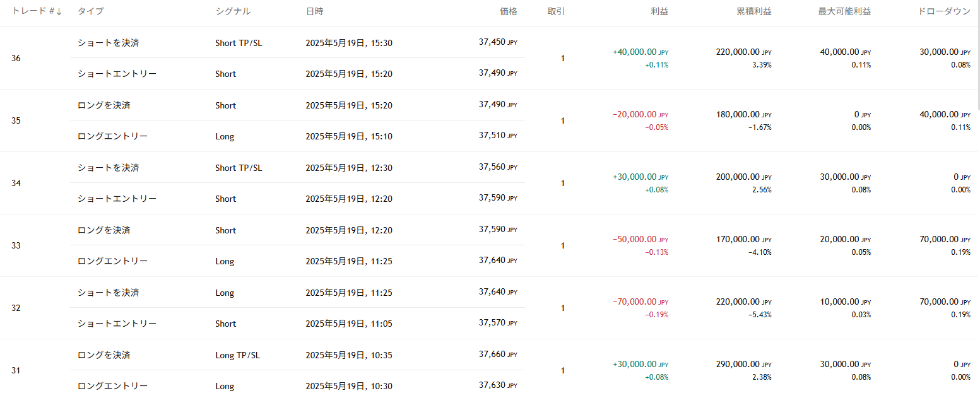
Task: Click the ロングエントリー at 15:10
Action: tap(112, 136)
